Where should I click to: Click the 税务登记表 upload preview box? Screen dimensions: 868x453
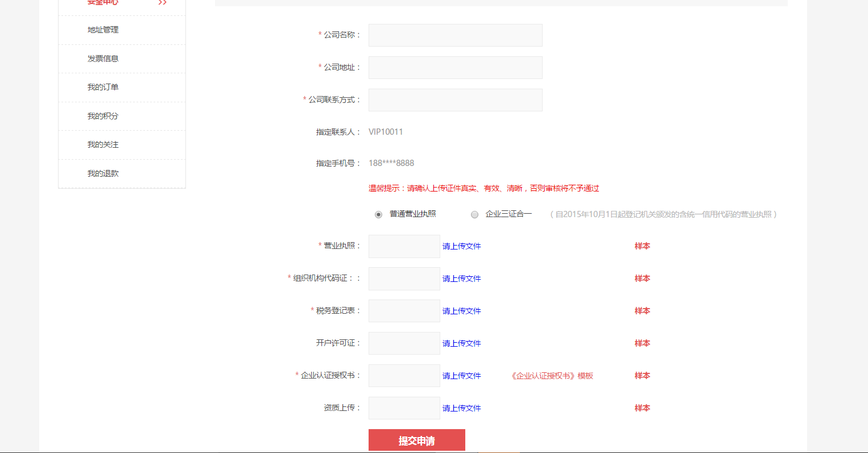click(404, 311)
